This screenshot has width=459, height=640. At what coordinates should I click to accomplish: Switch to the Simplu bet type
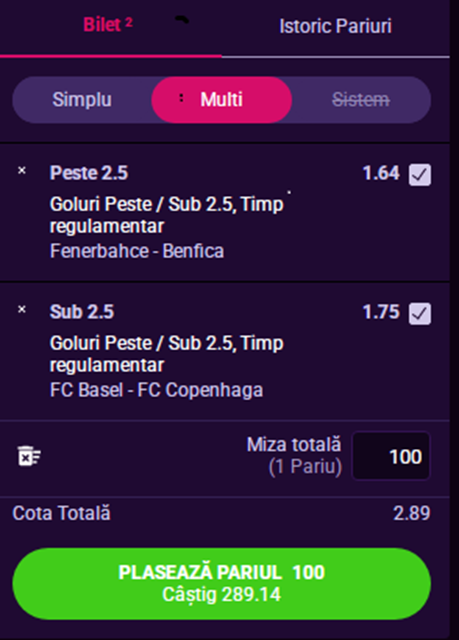[x=82, y=100]
